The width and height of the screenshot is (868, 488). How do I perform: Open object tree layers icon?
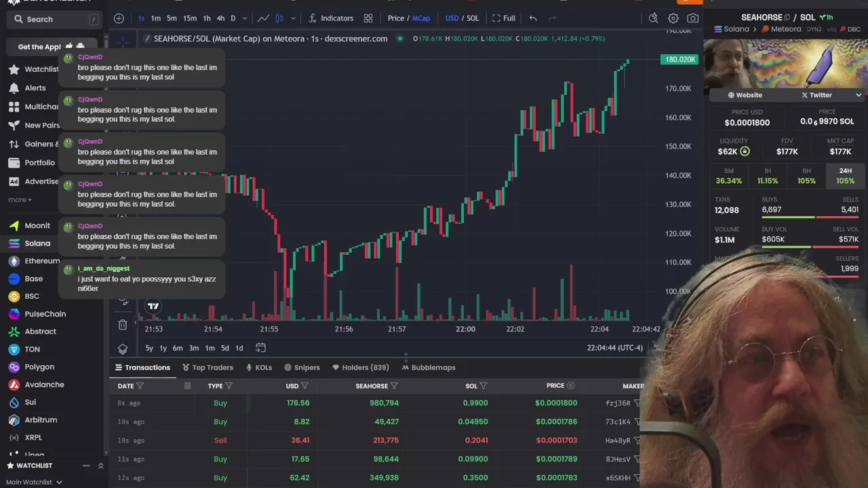pyautogui.click(x=123, y=348)
